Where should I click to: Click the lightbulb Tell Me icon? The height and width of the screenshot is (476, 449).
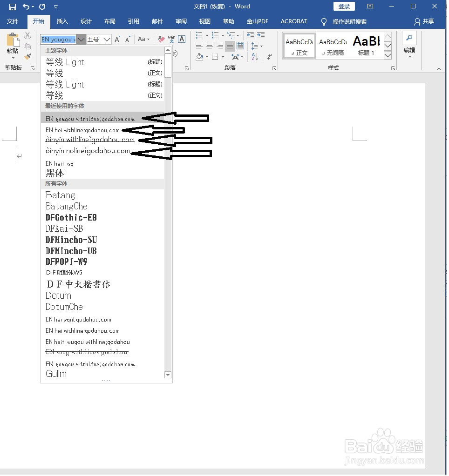[324, 21]
